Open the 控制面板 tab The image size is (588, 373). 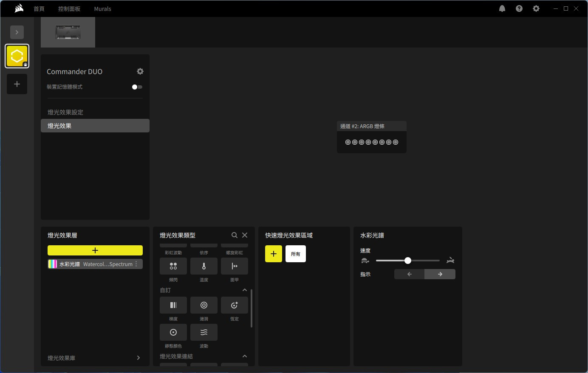click(69, 8)
